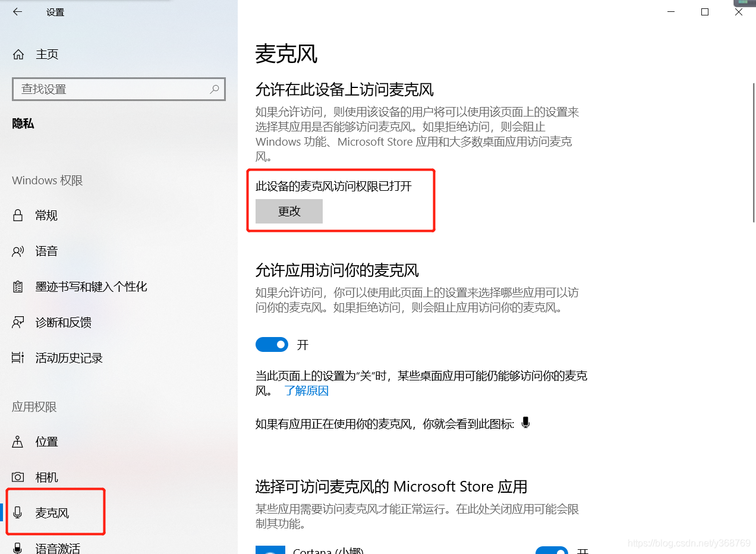Image resolution: width=756 pixels, height=554 pixels.
Task: Click the 查找设置 search field
Action: click(119, 89)
